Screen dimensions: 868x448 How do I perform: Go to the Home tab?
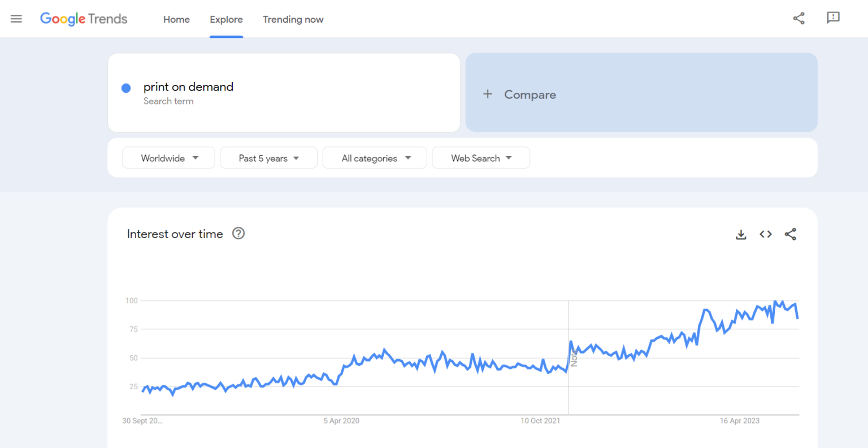(x=176, y=19)
